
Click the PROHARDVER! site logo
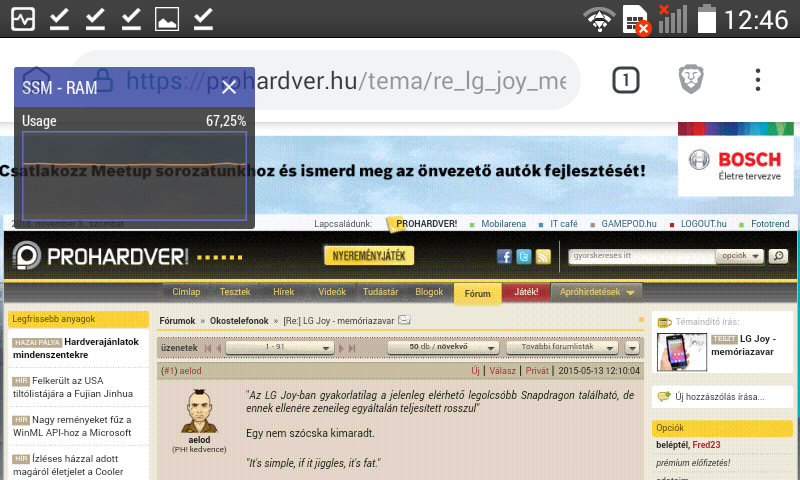click(100, 256)
